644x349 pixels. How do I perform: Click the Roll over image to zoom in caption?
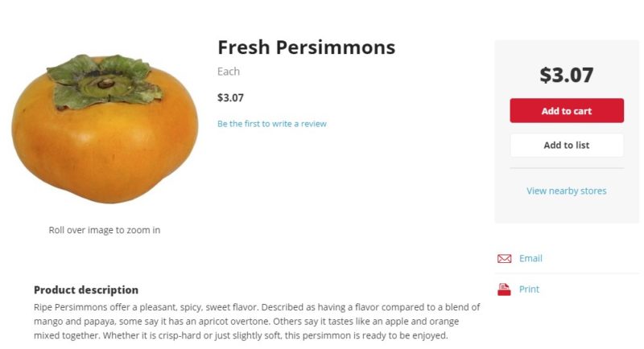click(105, 230)
